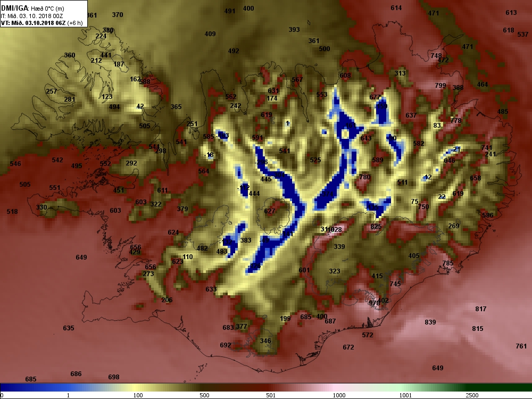Click the map value 572
This screenshot has width=532, height=399.
coord(368,335)
